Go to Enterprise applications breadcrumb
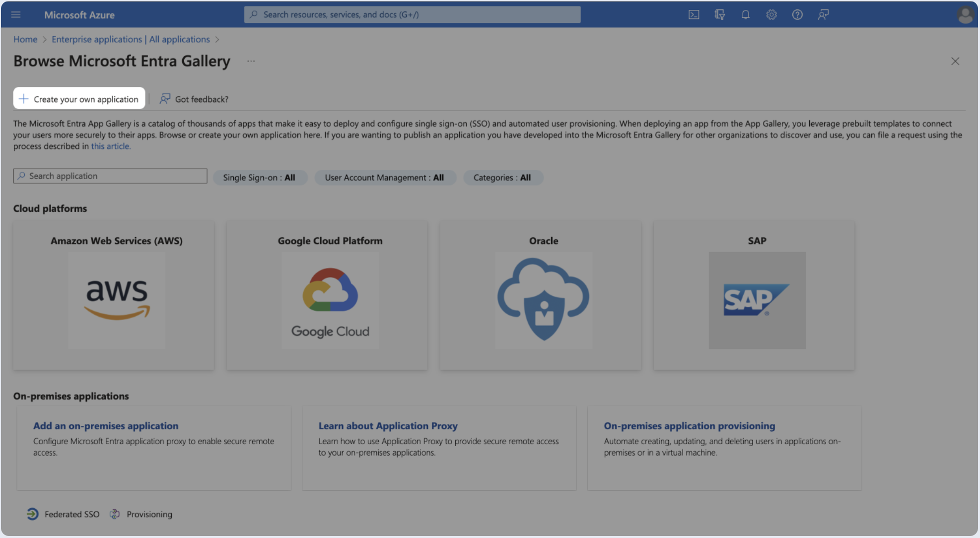This screenshot has width=980, height=538. click(x=131, y=39)
